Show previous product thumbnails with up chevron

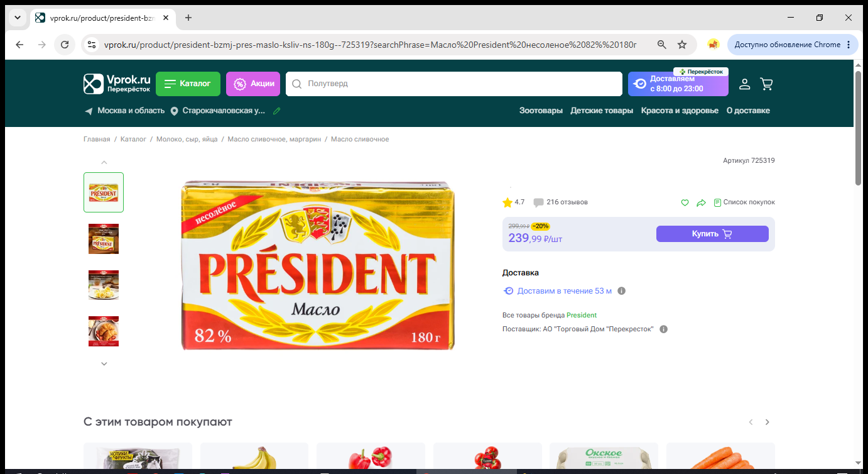(104, 162)
